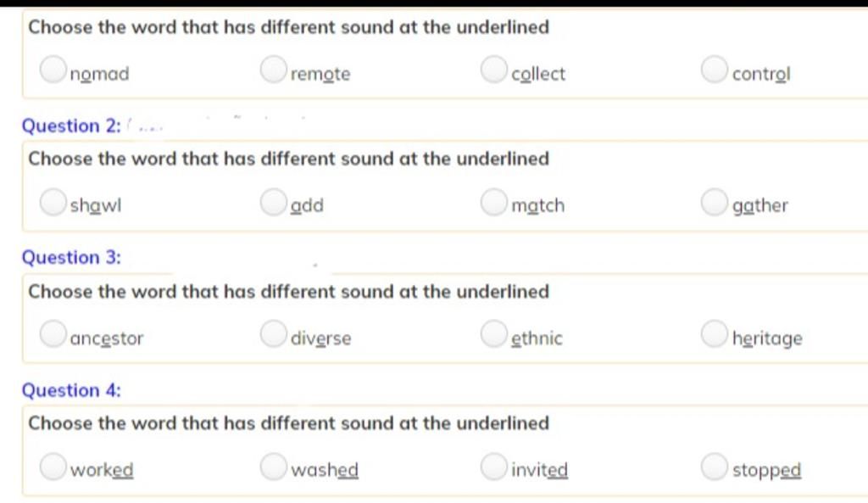Pick the "match" answer choice
The image size is (868, 503).
coord(494,202)
